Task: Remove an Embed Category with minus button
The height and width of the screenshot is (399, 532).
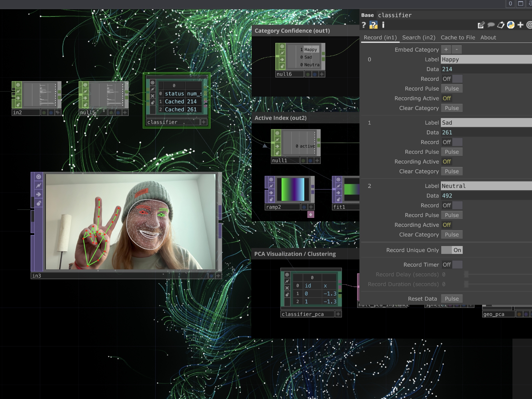Action: pos(457,50)
